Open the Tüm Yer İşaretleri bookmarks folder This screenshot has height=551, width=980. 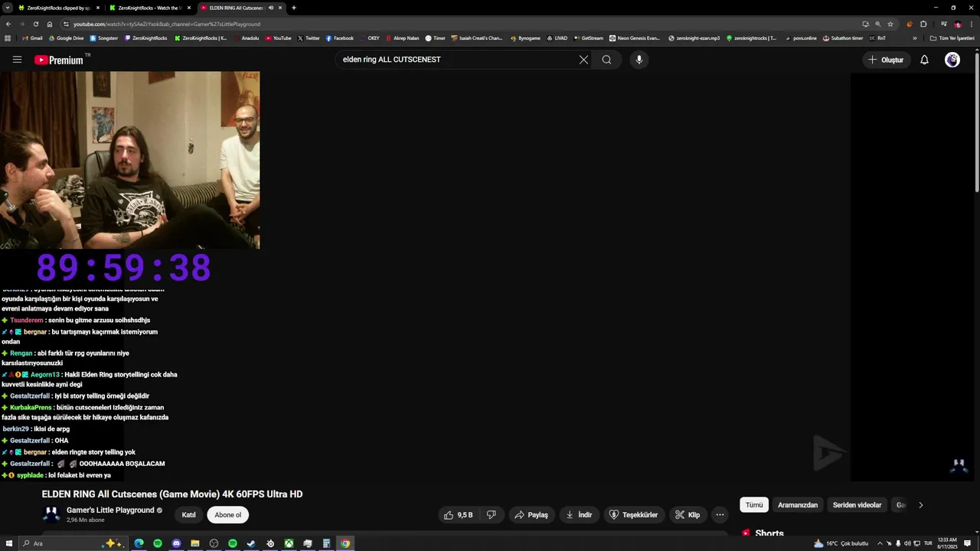[952, 37]
